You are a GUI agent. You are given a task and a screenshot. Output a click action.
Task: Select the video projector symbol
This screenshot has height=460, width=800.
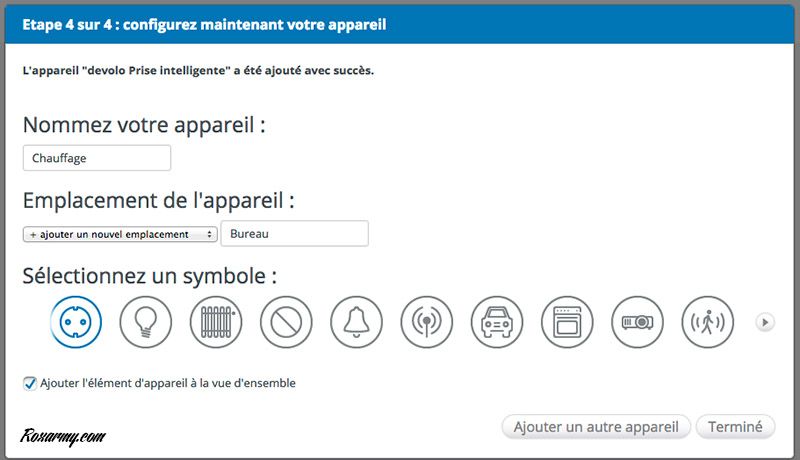click(x=637, y=322)
